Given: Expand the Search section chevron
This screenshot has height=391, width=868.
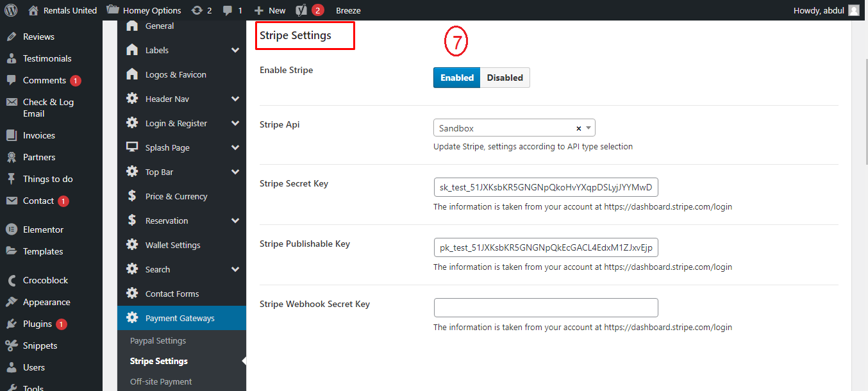Looking at the screenshot, I should [235, 269].
